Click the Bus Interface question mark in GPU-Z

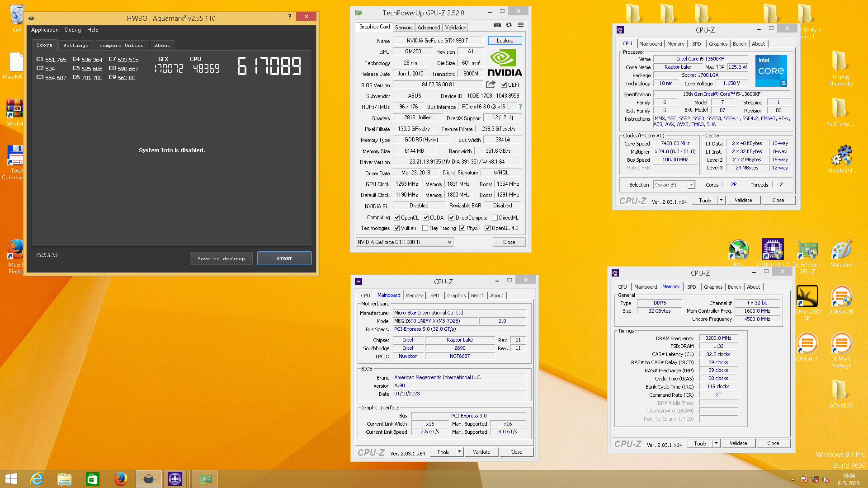click(520, 107)
